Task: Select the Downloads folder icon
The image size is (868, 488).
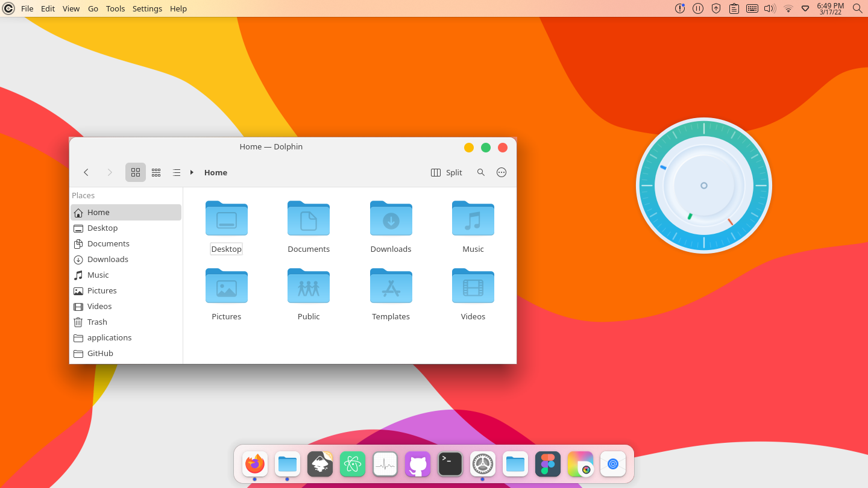Action: [391, 218]
